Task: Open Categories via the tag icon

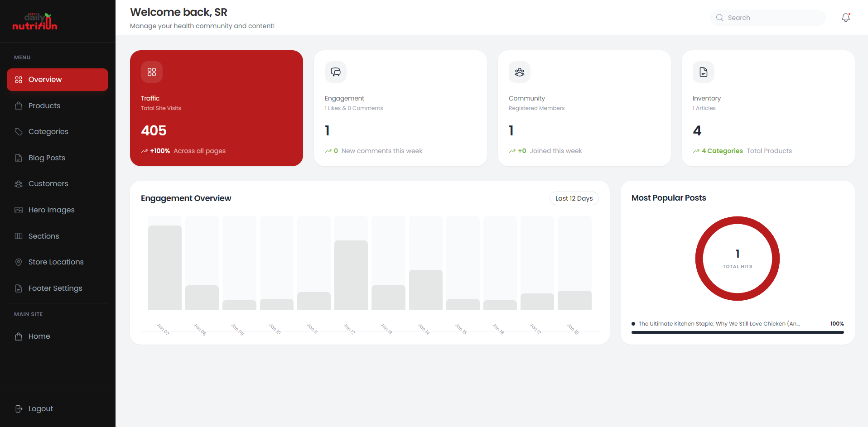Action: coord(19,132)
